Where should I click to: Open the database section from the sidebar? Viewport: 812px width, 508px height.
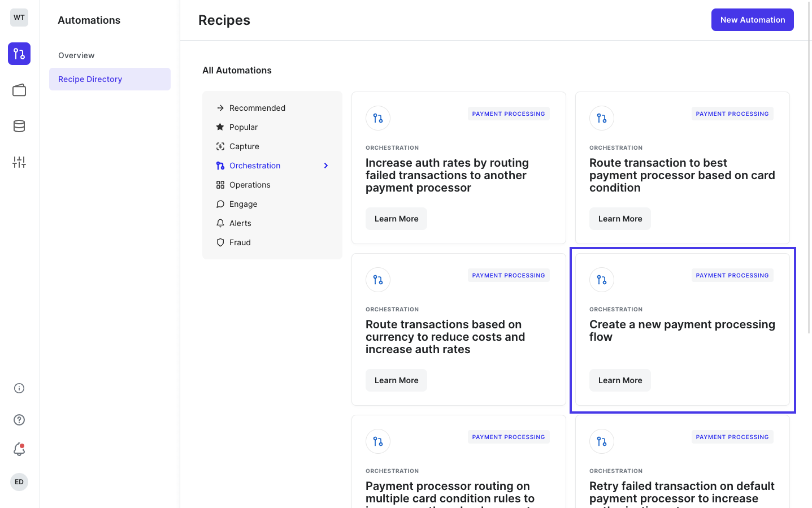(x=19, y=126)
